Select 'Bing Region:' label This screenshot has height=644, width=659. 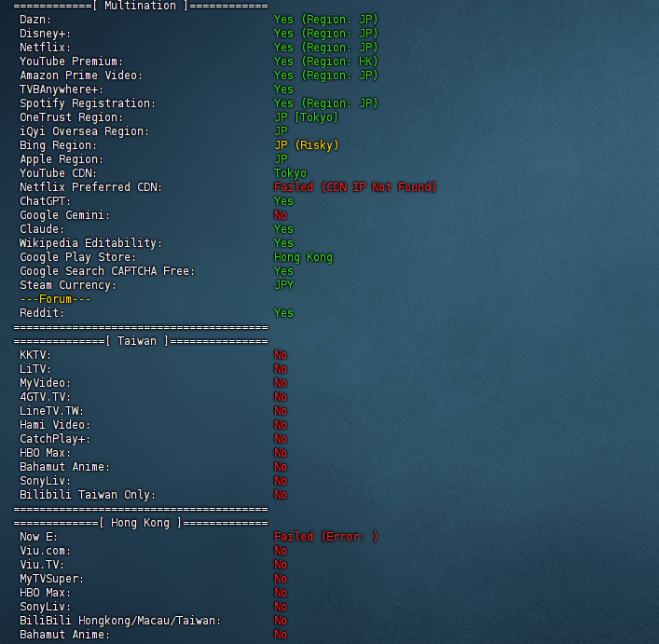(x=58, y=145)
